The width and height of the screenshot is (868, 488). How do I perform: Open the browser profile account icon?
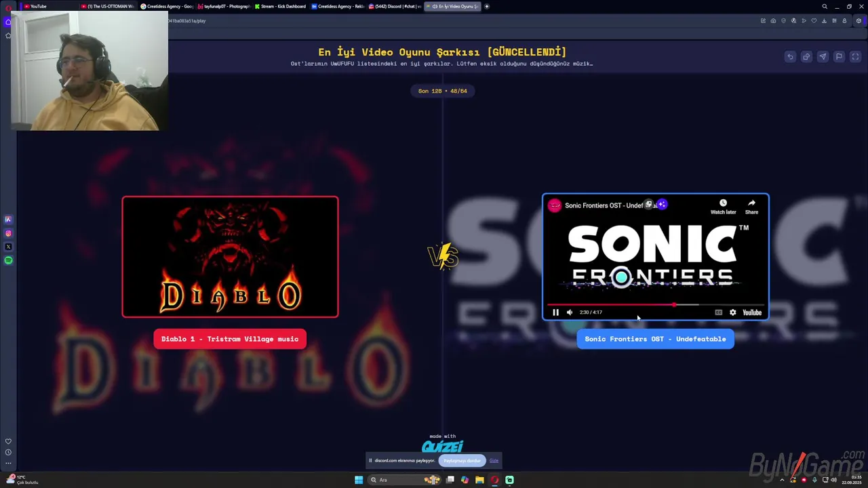(844, 21)
